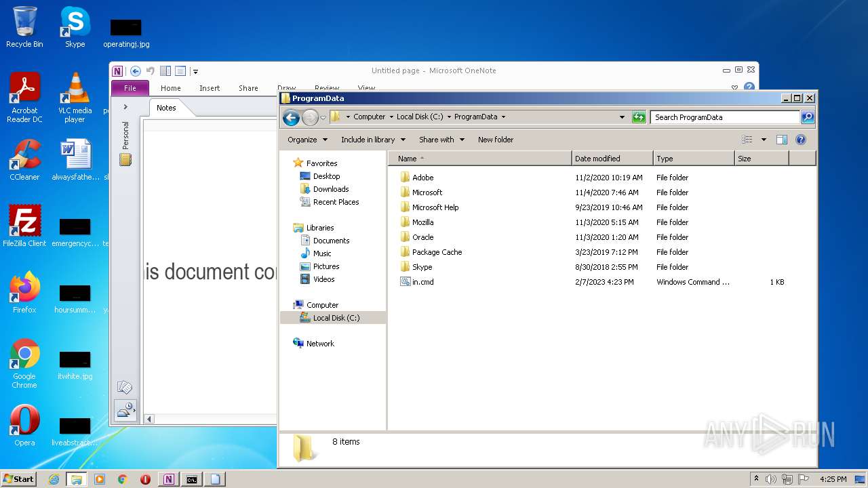Screen dimensions: 868x488
Task: Select Microsoft Help folder row
Action: coord(435,207)
